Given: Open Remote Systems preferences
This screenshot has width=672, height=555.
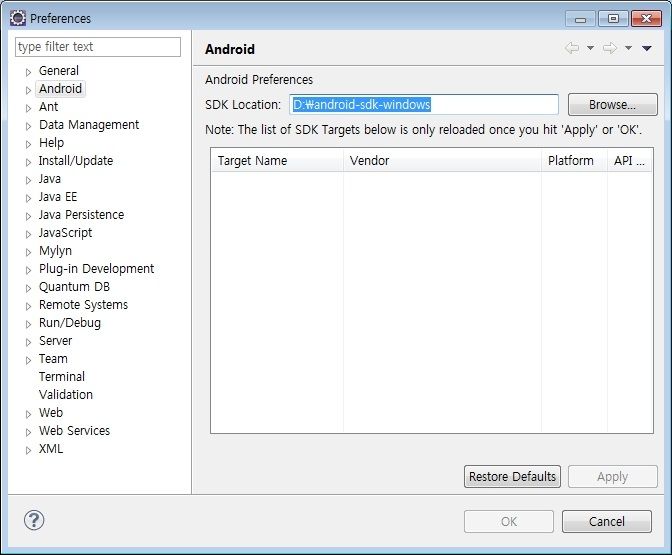Looking at the screenshot, I should (83, 305).
